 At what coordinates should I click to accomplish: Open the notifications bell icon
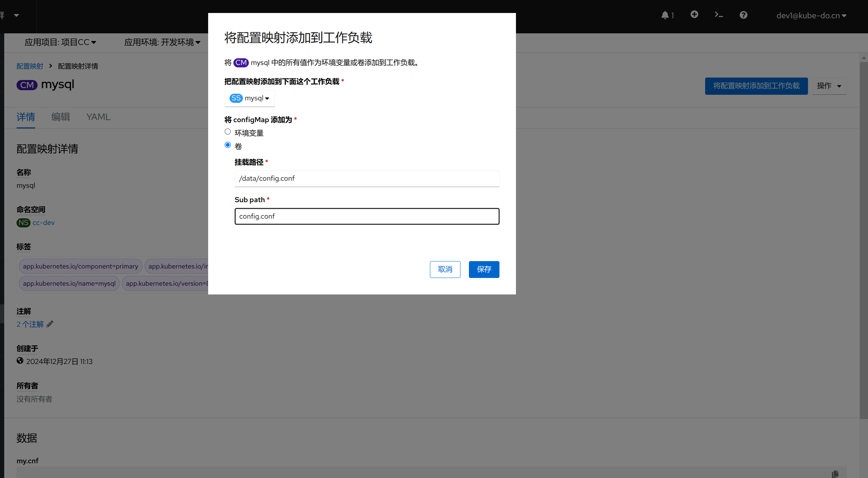click(x=665, y=15)
